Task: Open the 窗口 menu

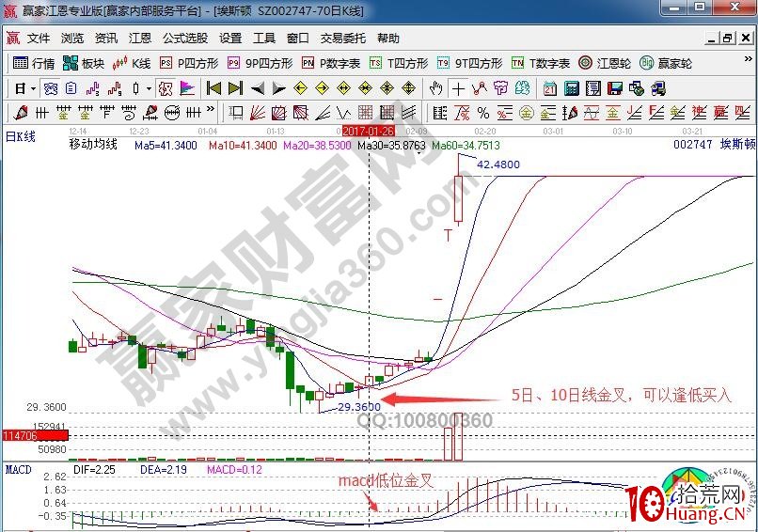Action: (x=298, y=39)
